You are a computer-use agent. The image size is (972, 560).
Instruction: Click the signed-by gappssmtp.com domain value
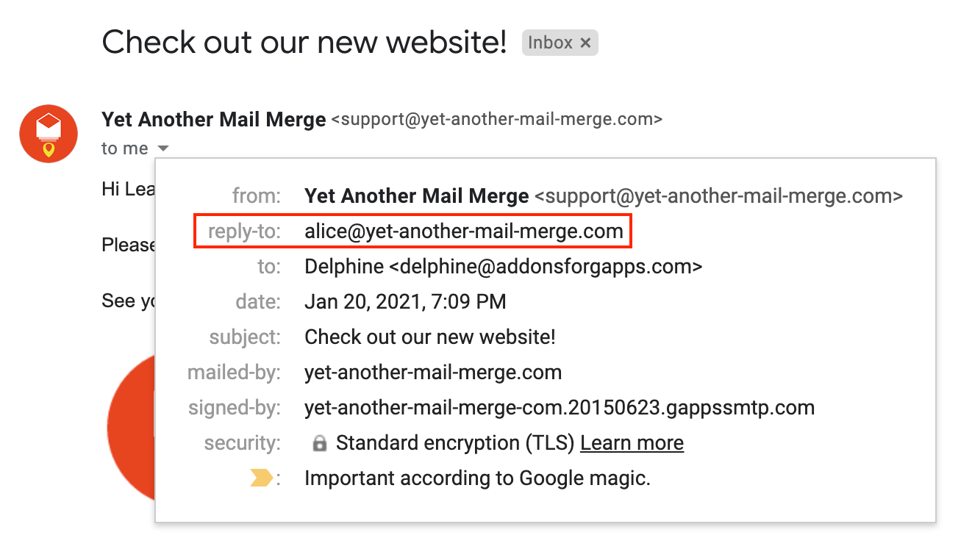coord(559,408)
